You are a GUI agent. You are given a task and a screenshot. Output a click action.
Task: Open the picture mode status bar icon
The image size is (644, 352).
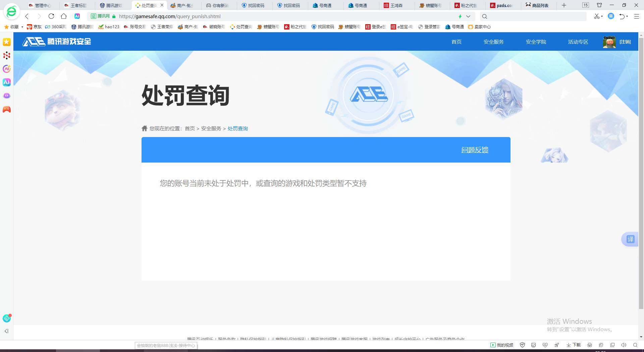(x=534, y=345)
